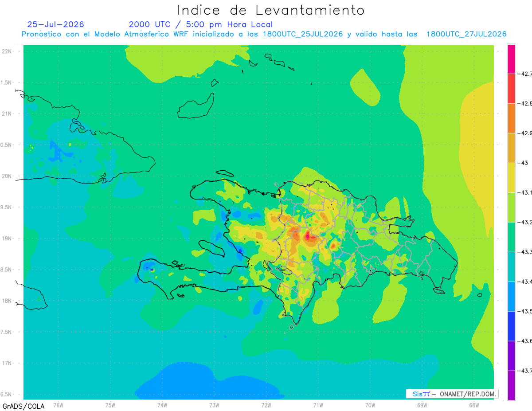This screenshot has width=532, height=411.
Task: Click the longitude label "71W"
Action: coord(318,405)
